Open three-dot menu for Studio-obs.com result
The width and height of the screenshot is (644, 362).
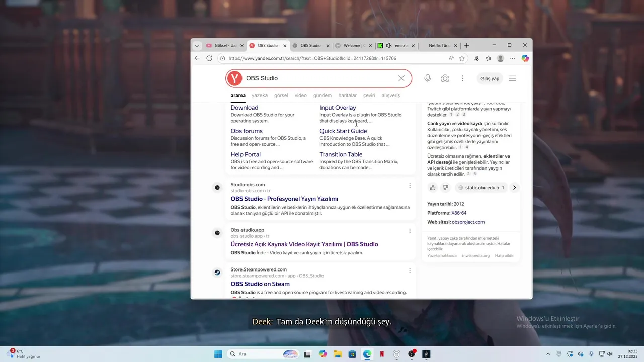point(410,185)
